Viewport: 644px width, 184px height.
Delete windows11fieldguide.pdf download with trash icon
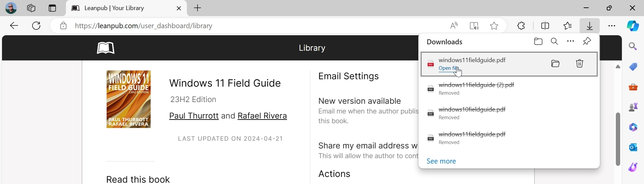click(580, 63)
